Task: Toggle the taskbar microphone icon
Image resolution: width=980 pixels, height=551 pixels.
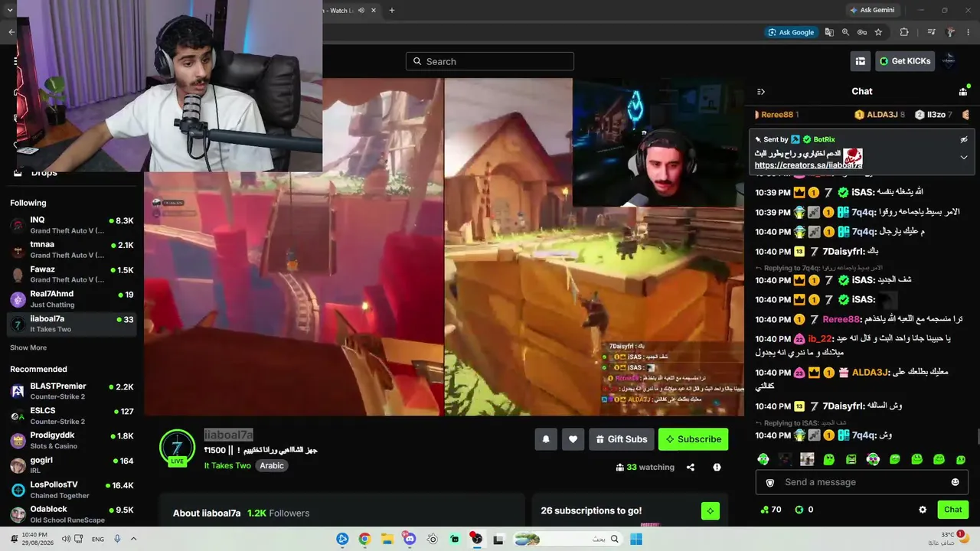Action: click(117, 539)
